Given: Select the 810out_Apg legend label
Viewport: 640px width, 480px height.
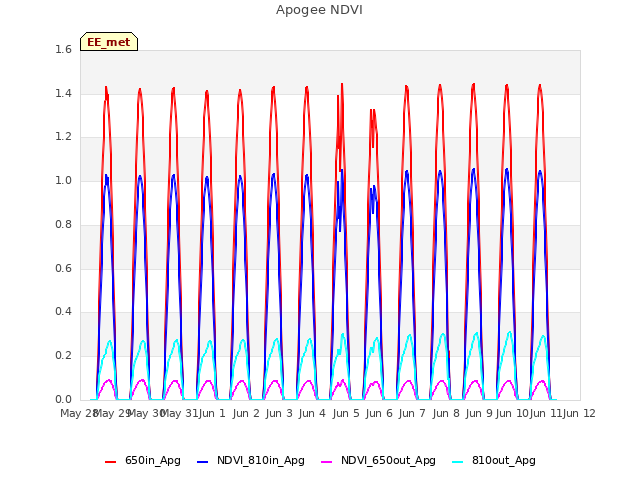Looking at the screenshot, I should coord(504,461).
